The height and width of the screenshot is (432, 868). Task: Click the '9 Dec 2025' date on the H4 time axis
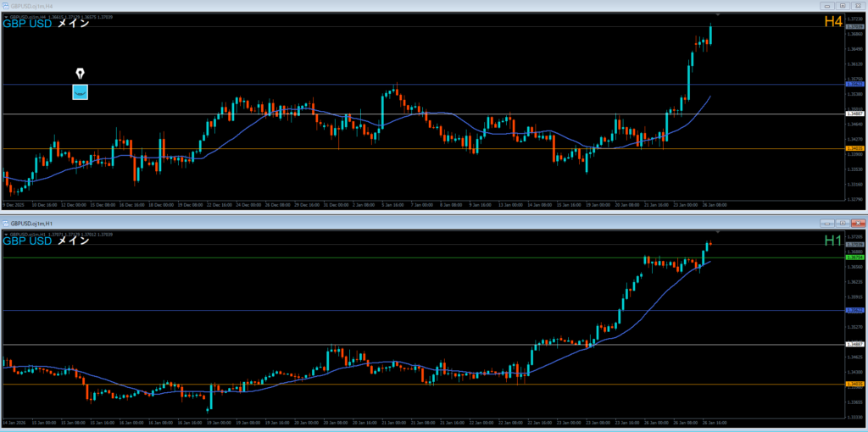(12, 205)
